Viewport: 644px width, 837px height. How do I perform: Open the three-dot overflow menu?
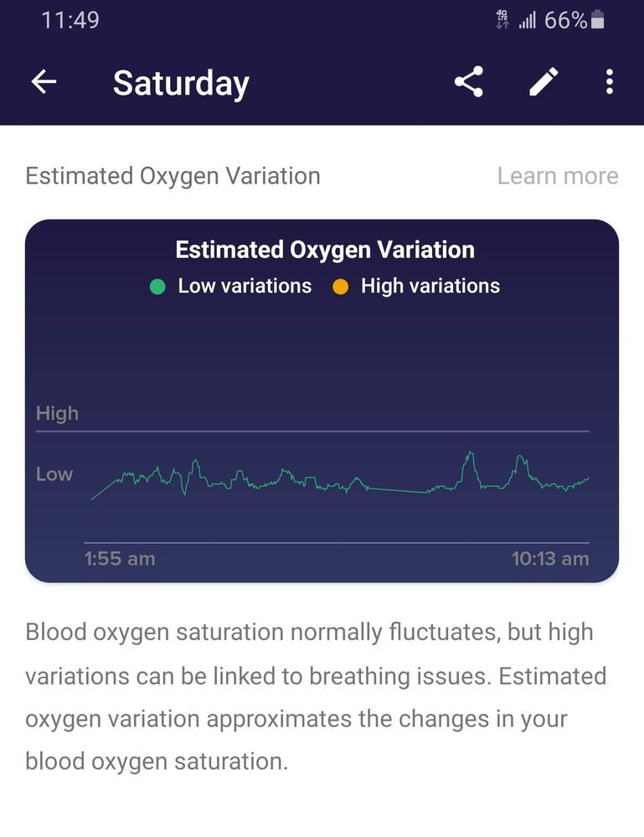click(x=609, y=81)
